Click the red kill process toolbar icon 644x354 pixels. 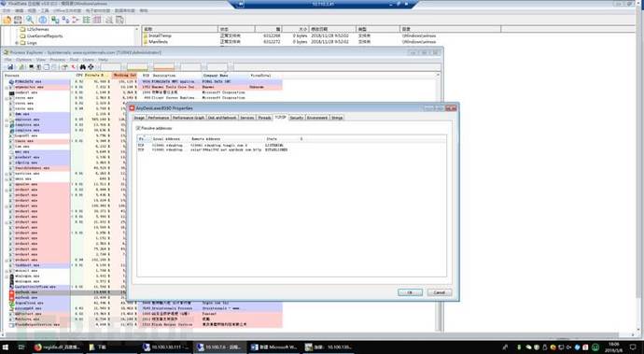(x=74, y=67)
